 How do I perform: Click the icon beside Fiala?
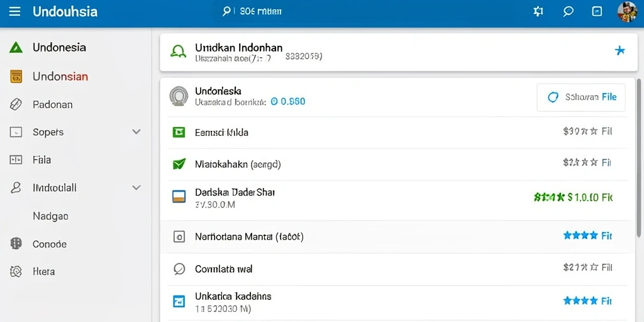point(16,160)
